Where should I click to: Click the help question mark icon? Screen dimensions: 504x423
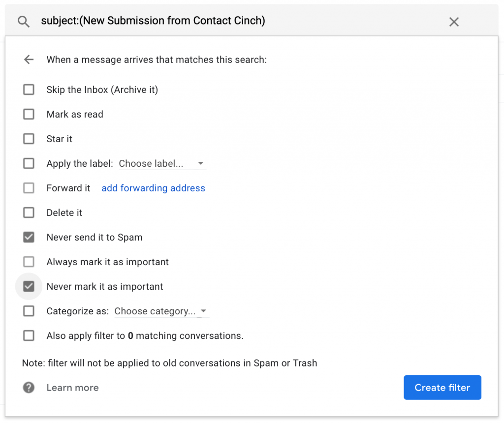click(29, 388)
